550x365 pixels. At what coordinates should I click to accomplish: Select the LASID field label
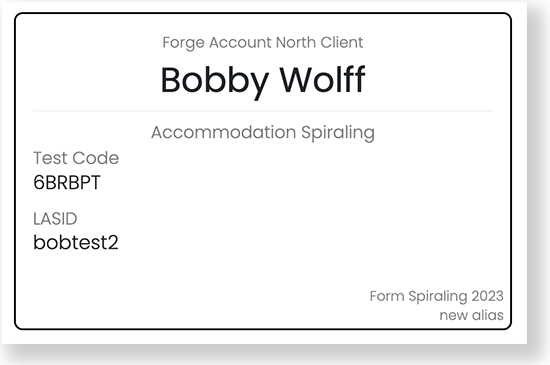(55, 219)
